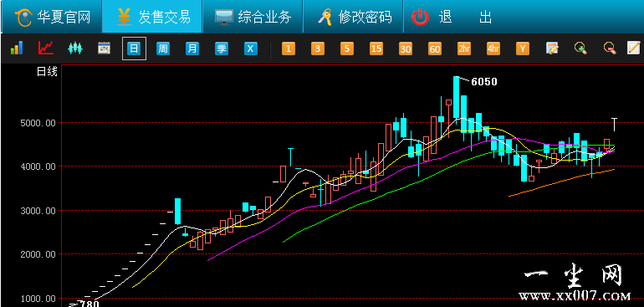
Task: Click the zoom in magnifier icon
Action: [x=580, y=49]
